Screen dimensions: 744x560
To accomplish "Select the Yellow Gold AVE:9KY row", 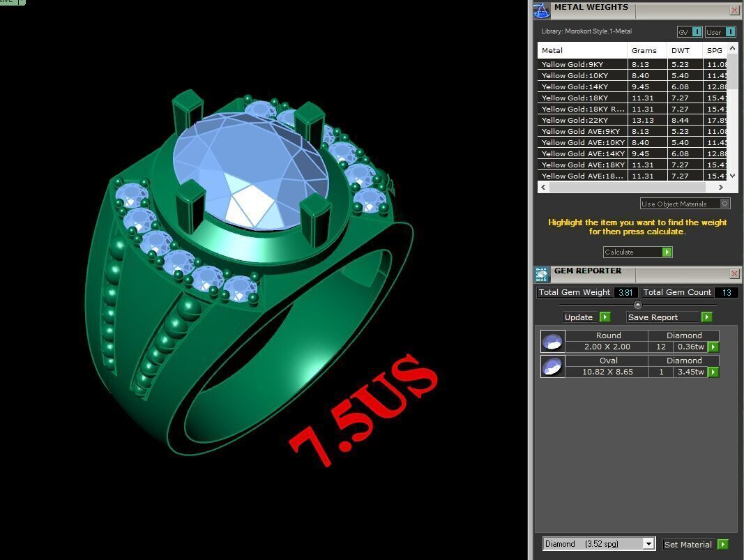I will pos(632,131).
